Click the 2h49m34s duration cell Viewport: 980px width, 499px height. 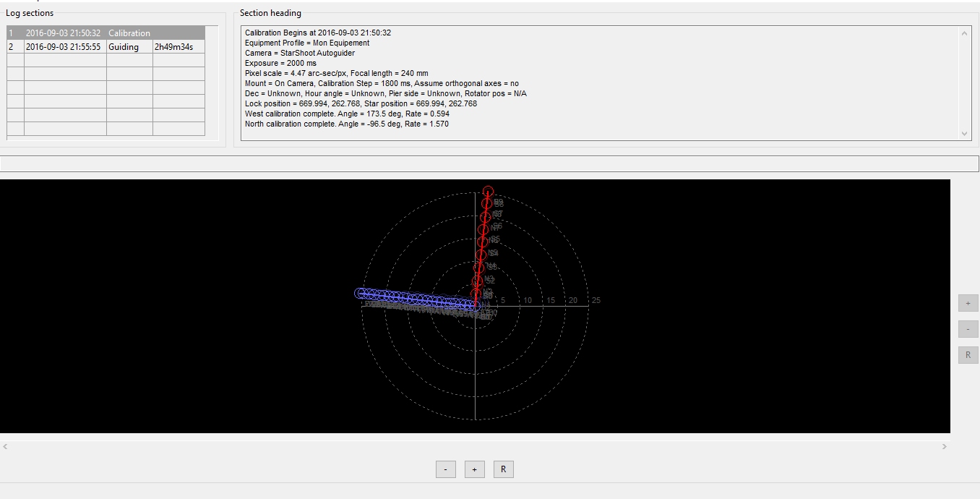(x=179, y=47)
